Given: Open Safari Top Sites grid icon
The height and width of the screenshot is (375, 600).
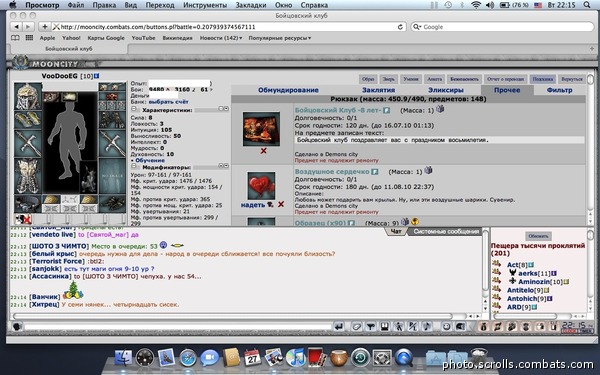Looking at the screenshot, I should pos(29,38).
